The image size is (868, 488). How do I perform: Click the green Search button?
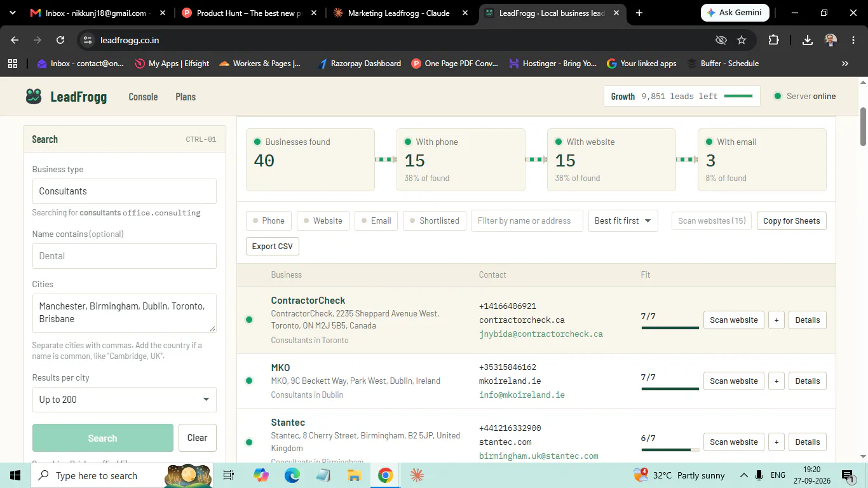(103, 438)
